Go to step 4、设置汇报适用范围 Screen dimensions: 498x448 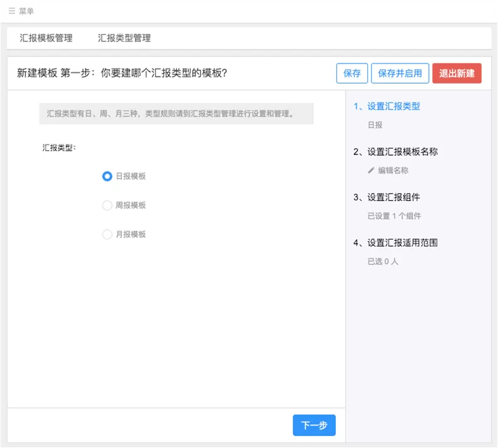tap(396, 243)
